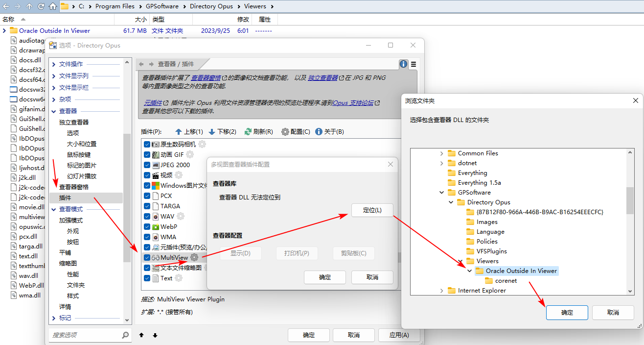Click 关于(B) about toolbar button
Image resolution: width=644 pixels, height=345 pixels.
click(330, 132)
